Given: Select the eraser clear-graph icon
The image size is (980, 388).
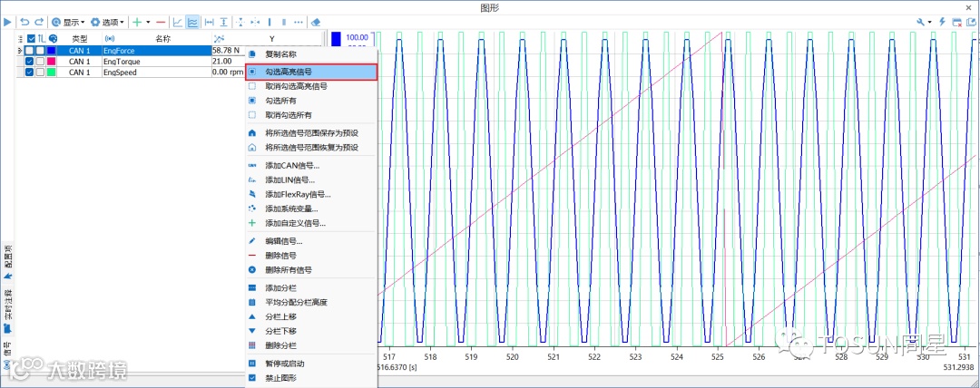Looking at the screenshot, I should click(316, 22).
